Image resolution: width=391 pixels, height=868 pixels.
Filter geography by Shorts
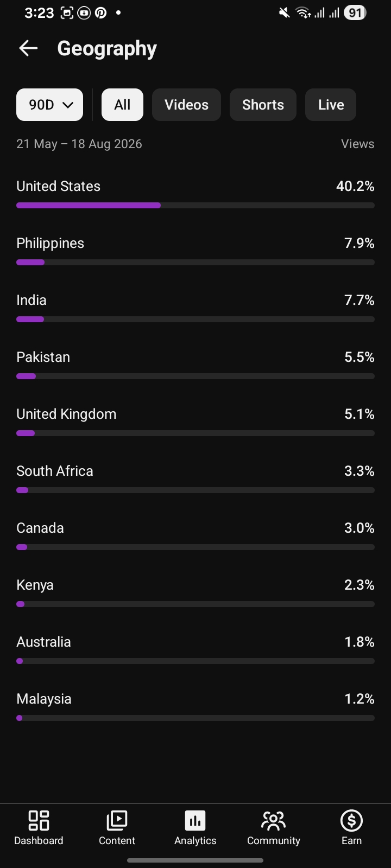click(x=263, y=105)
